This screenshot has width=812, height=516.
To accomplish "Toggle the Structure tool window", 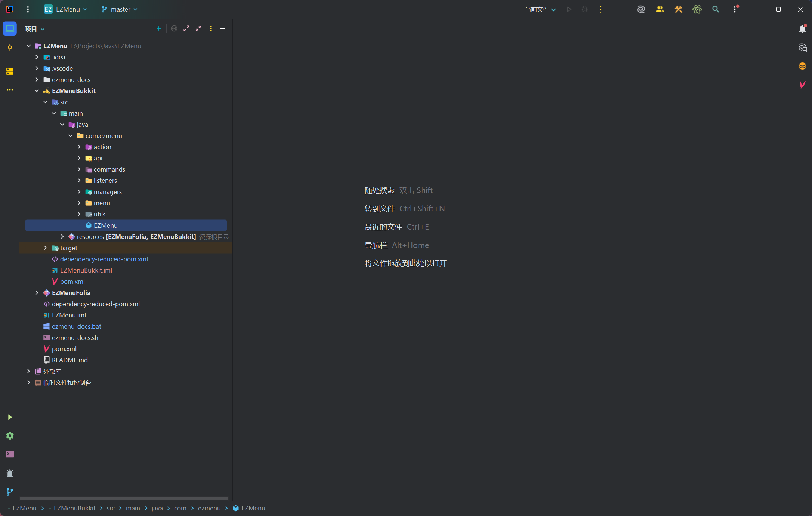I will point(10,71).
